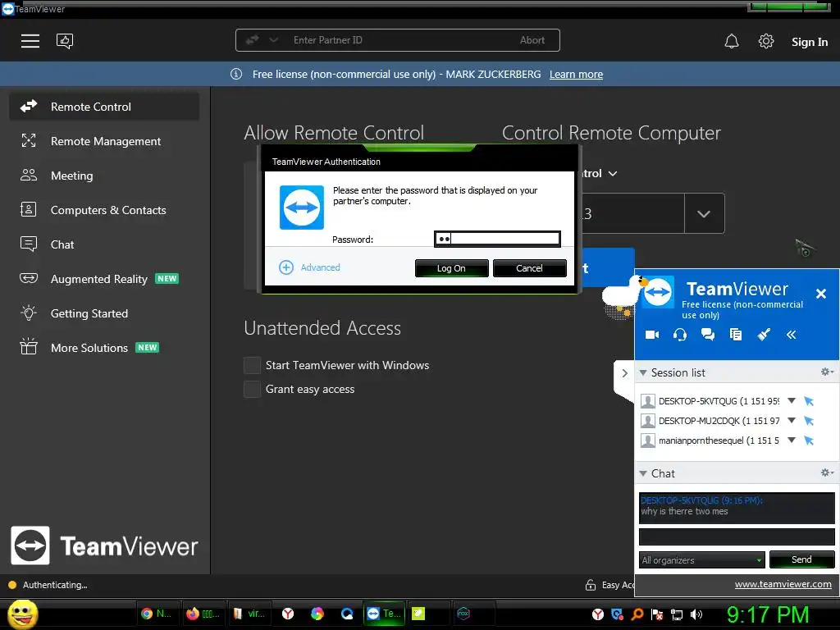
Task: Open the All organizers dropdown
Action: click(702, 559)
